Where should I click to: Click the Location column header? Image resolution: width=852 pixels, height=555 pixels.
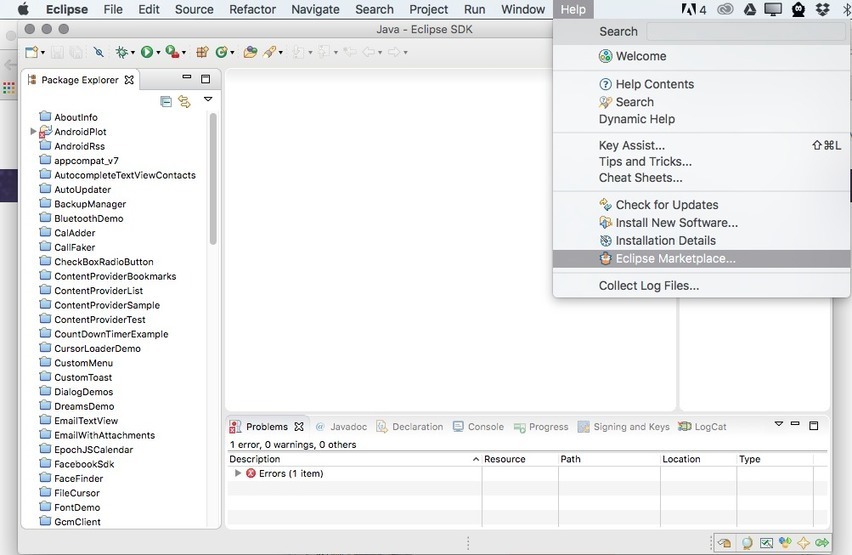[x=698, y=459]
